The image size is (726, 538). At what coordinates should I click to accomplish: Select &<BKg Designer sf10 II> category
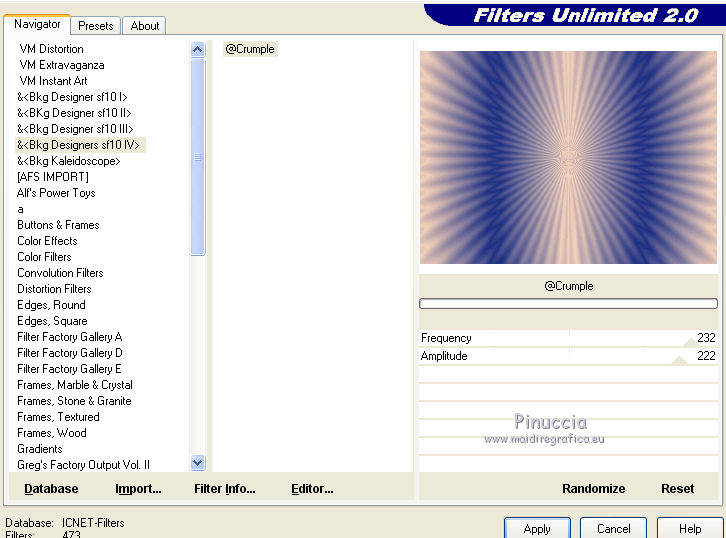[x=74, y=113]
